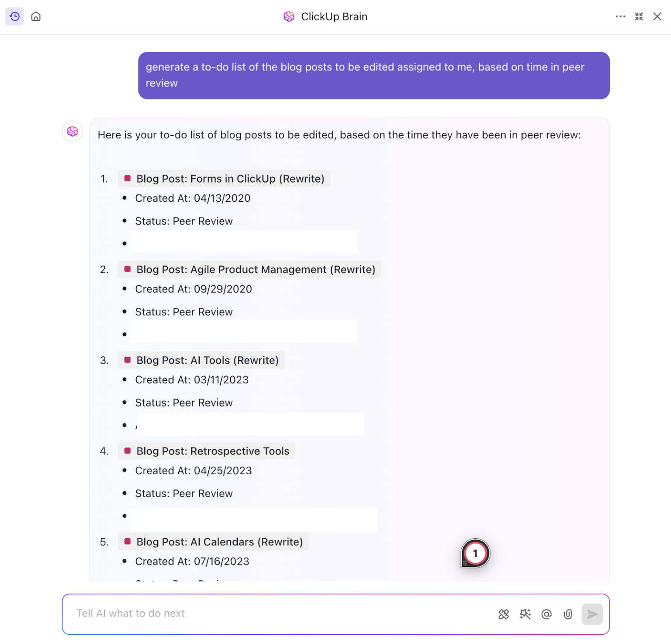This screenshot has width=671, height=644.
Task: Open the chat history panel
Action: pyautogui.click(x=14, y=16)
